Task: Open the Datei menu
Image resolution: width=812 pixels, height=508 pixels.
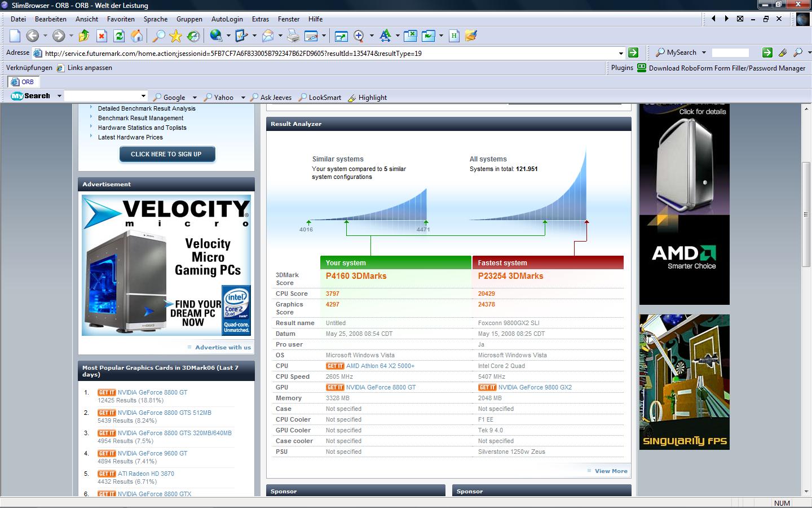Action: (x=18, y=19)
